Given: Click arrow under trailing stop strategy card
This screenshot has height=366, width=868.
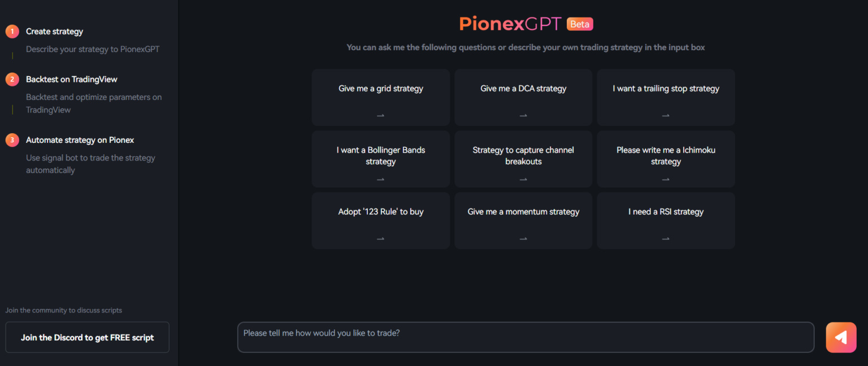Looking at the screenshot, I should [x=666, y=115].
